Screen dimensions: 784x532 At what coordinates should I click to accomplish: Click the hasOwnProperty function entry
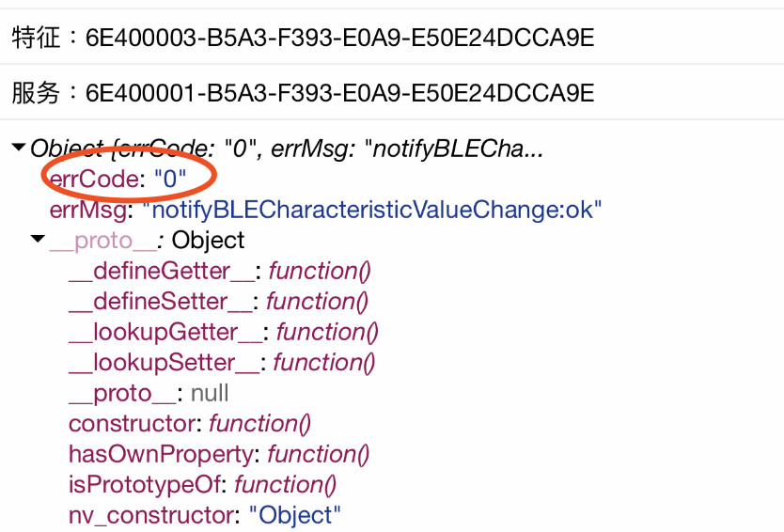(x=162, y=454)
